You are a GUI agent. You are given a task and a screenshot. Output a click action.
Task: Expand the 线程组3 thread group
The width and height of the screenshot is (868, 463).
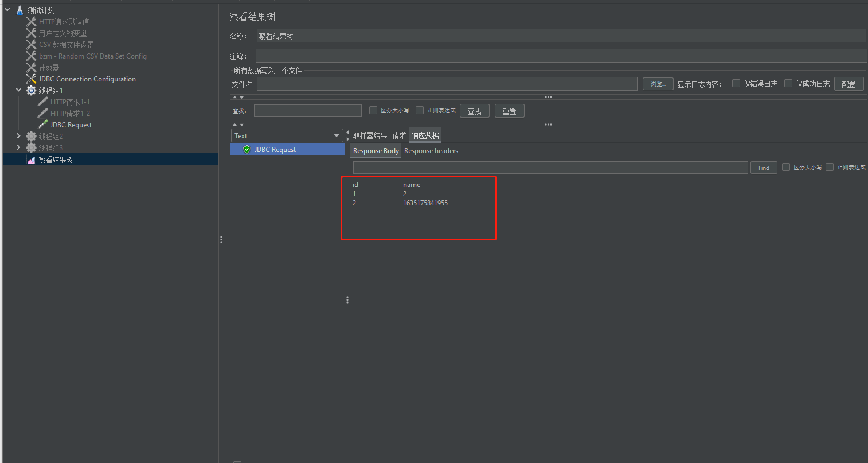point(19,147)
